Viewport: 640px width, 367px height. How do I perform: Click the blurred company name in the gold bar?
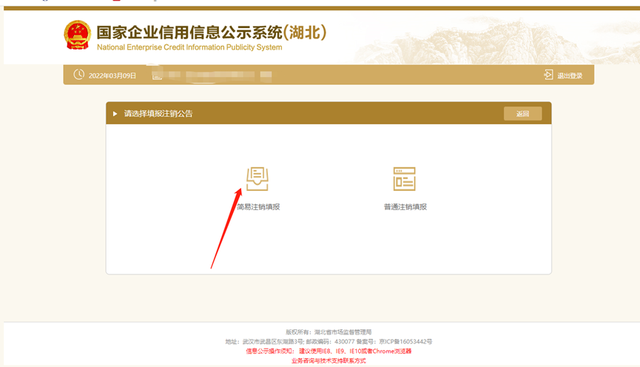point(212,75)
